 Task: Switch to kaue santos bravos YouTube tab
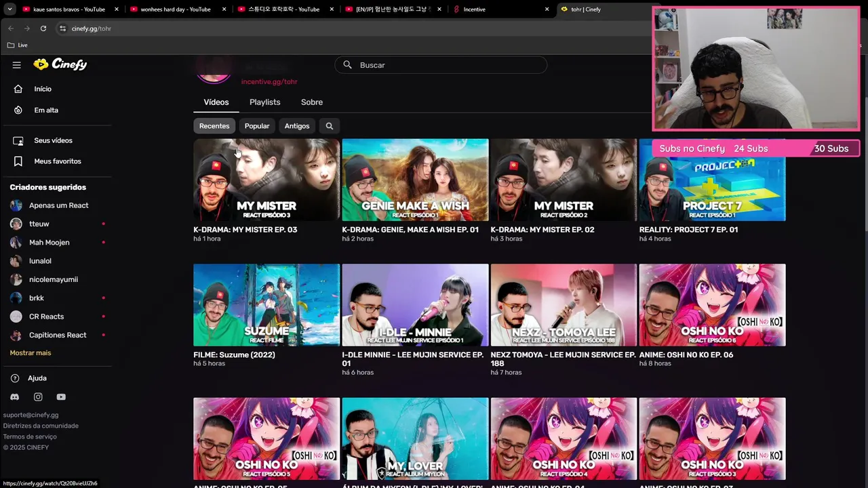point(69,9)
